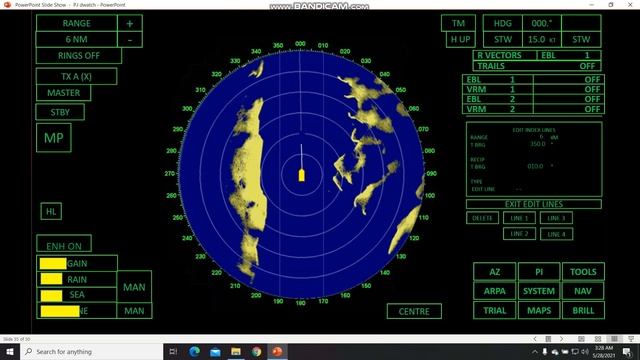Viewport: 640px width, 360px height.
Task: Toggle ENH ON echo enhancement
Action: [64, 244]
